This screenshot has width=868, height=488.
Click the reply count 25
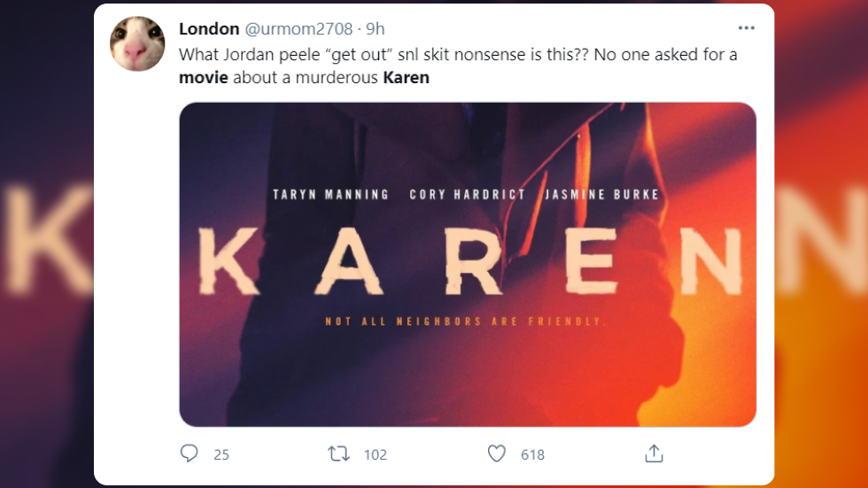point(221,454)
